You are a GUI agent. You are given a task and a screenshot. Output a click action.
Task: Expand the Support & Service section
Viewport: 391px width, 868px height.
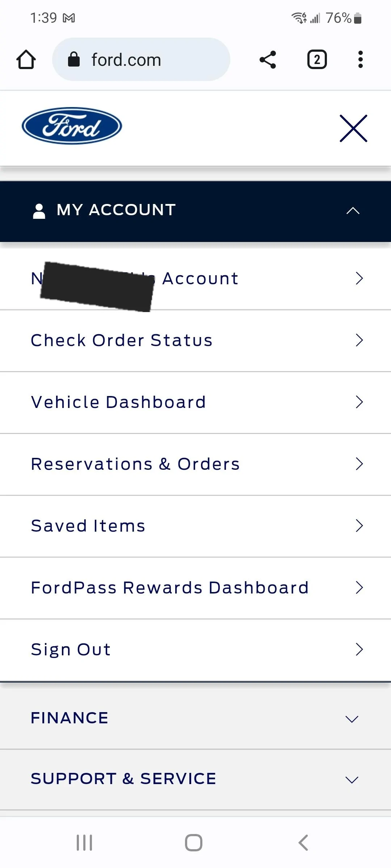[195, 779]
